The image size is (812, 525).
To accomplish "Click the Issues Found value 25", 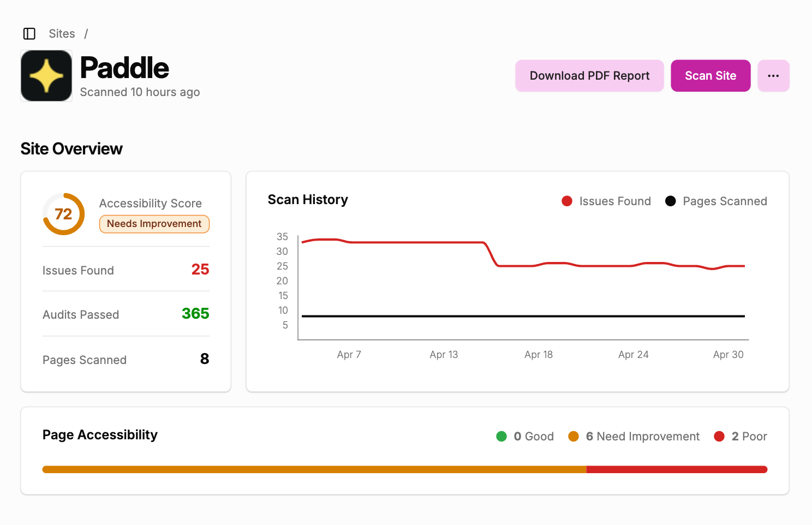I will 200,270.
